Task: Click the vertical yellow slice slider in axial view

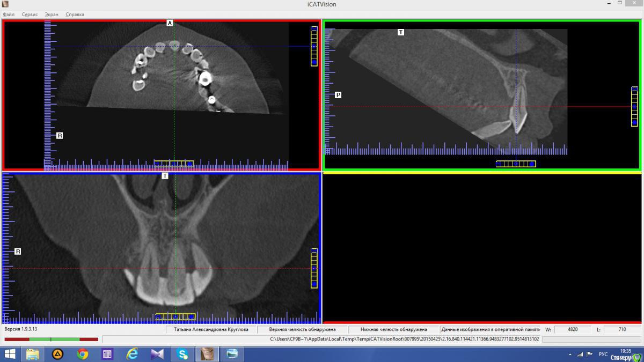Action: (314, 46)
